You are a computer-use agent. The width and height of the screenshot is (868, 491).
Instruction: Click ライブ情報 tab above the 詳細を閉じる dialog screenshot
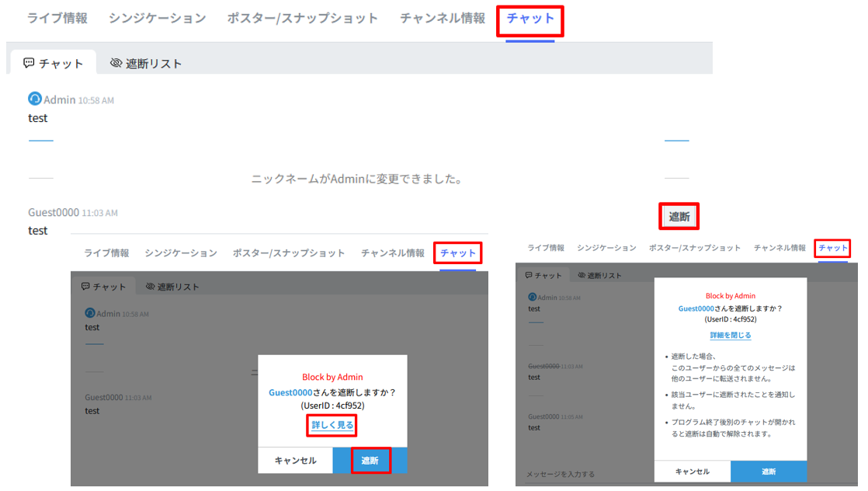coord(545,248)
